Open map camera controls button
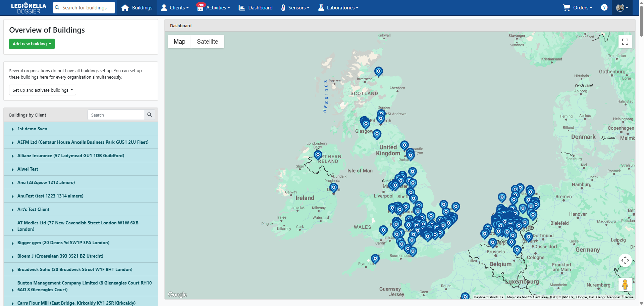This screenshot has width=644, height=306. tap(625, 260)
